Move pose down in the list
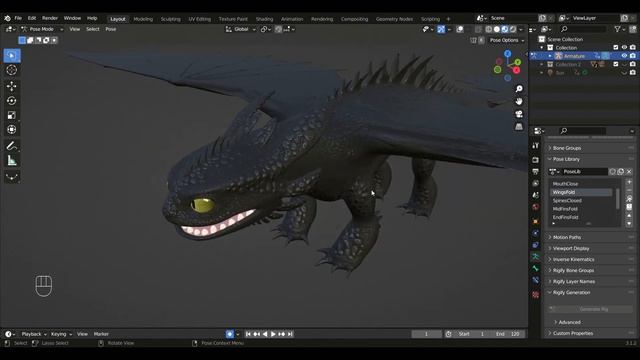640x360 pixels. [629, 224]
